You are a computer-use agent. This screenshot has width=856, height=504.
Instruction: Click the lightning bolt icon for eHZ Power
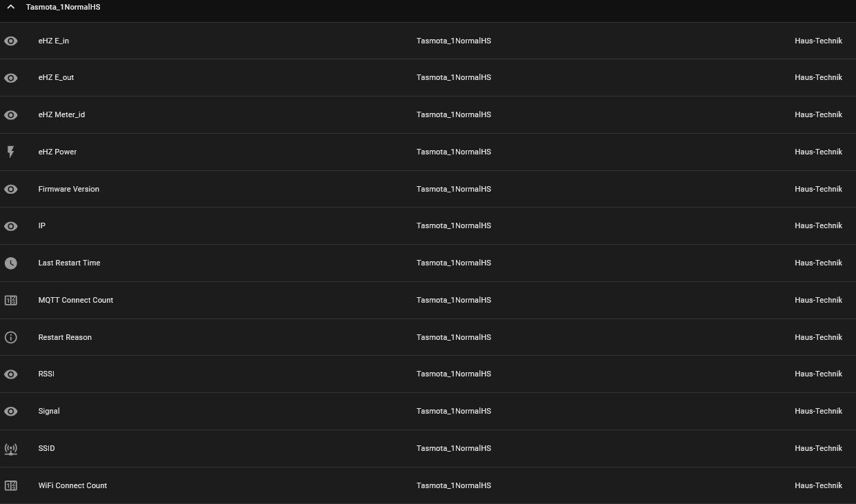pyautogui.click(x=11, y=152)
